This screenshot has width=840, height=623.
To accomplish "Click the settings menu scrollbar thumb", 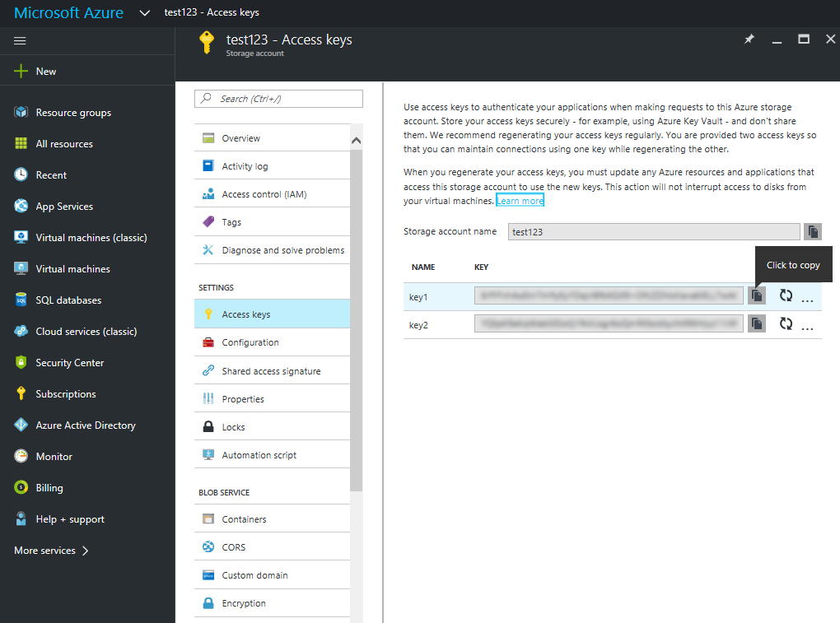I will tap(357, 320).
